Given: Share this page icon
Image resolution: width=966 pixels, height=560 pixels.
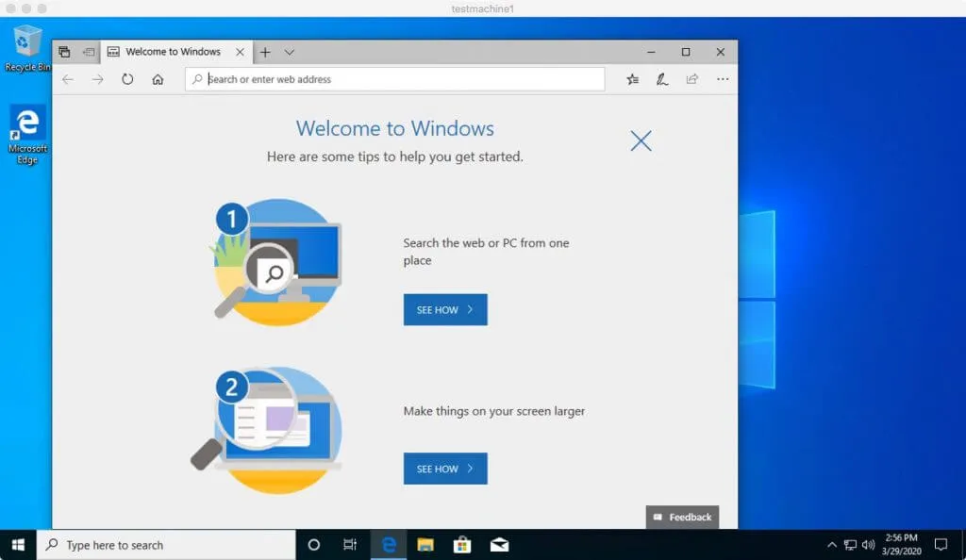Looking at the screenshot, I should pyautogui.click(x=691, y=79).
